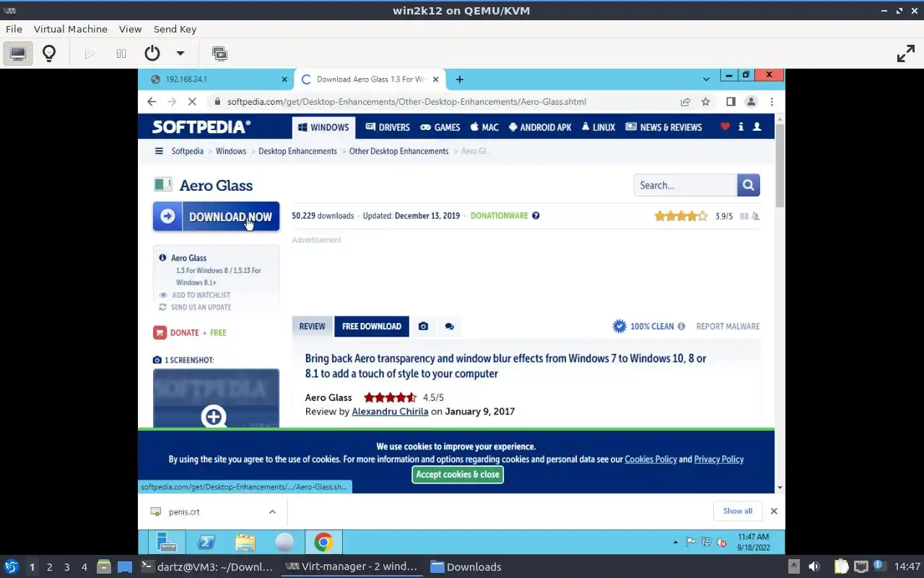This screenshot has width=924, height=578.
Task: Open the DRIVERS section
Action: click(x=388, y=127)
